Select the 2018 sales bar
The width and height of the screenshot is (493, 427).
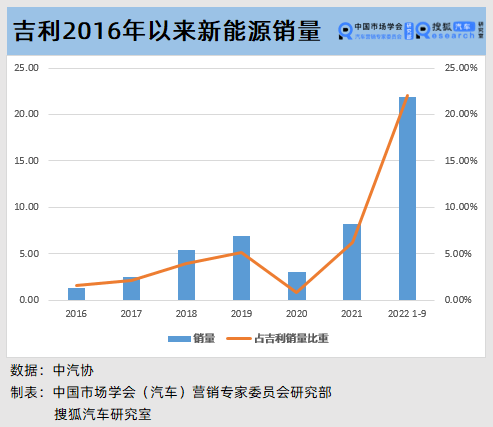point(186,275)
